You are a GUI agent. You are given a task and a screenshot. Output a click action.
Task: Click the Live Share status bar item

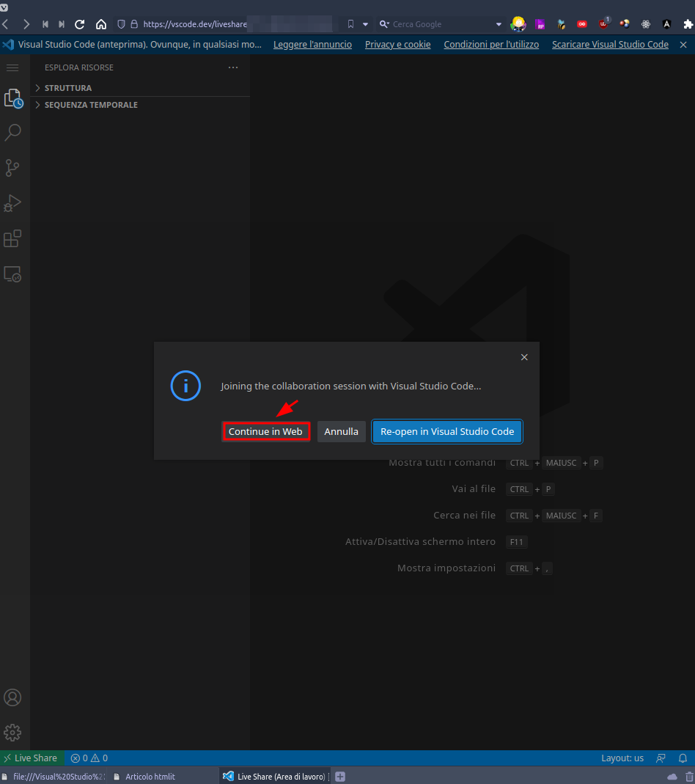coord(33,758)
